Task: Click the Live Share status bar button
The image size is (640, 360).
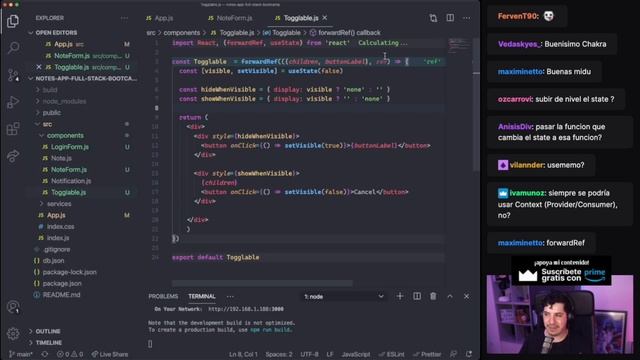Action: (x=110, y=354)
